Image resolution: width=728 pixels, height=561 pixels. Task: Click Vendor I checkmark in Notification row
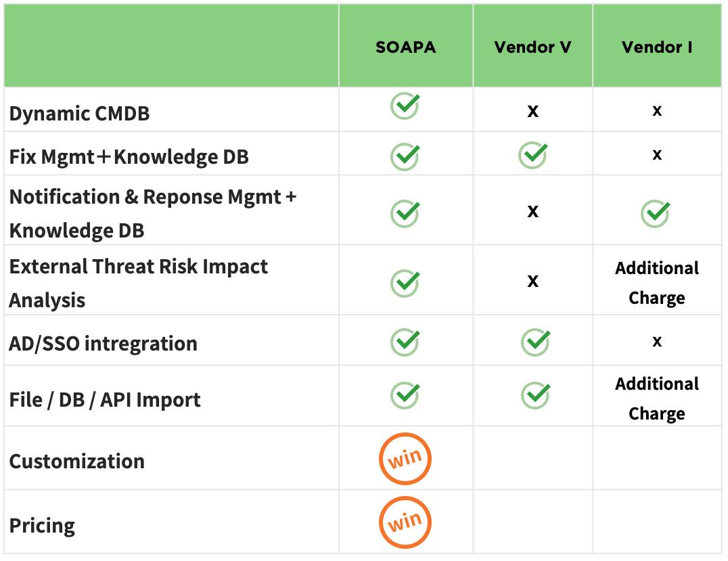click(x=656, y=214)
